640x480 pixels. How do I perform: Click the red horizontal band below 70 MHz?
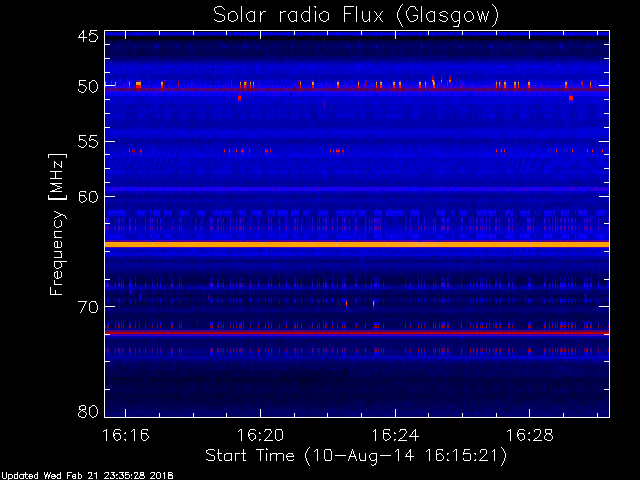point(357,333)
